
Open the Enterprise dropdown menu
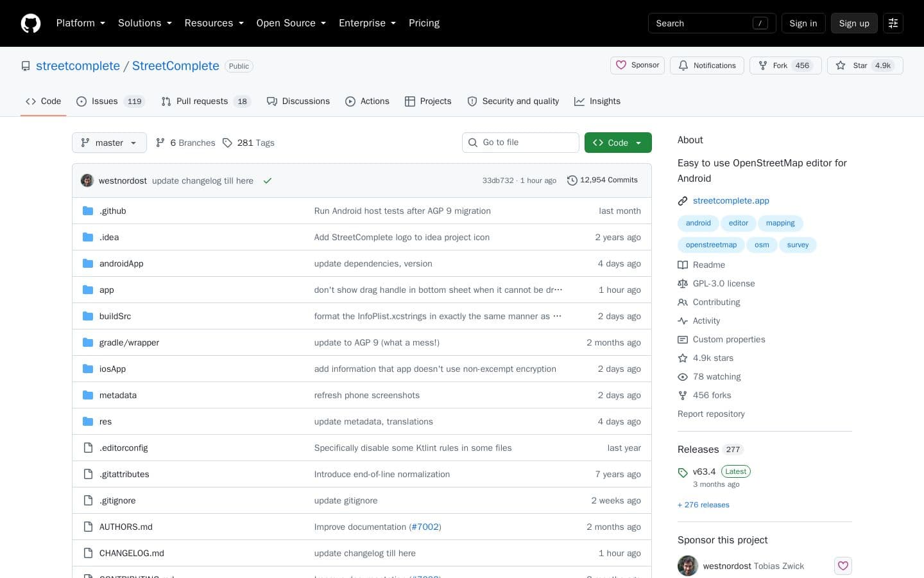click(x=368, y=23)
